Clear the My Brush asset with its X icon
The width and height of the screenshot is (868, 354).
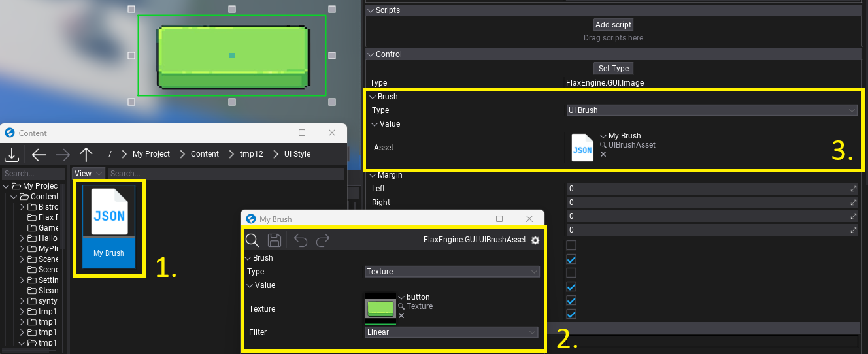(x=603, y=155)
